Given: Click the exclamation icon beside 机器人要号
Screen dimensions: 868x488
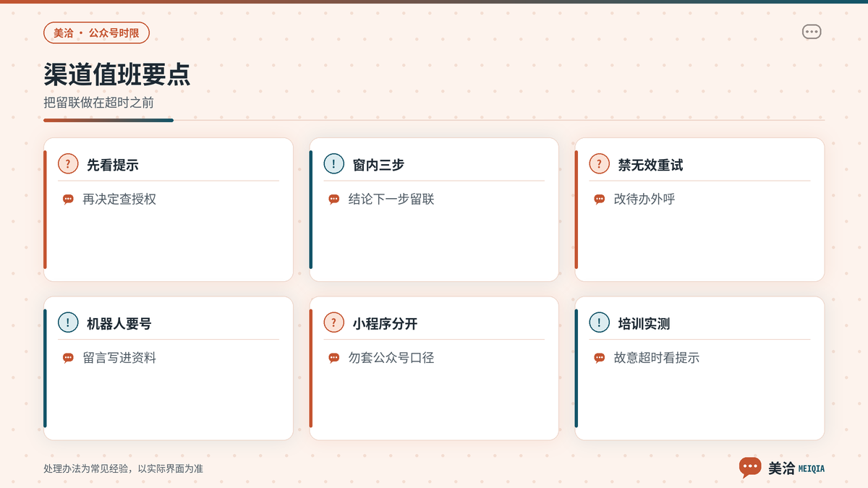Looking at the screenshot, I should (68, 322).
